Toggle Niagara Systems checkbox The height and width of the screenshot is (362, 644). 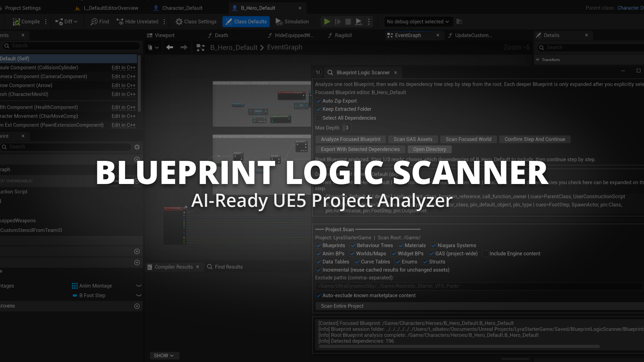pyautogui.click(x=433, y=246)
